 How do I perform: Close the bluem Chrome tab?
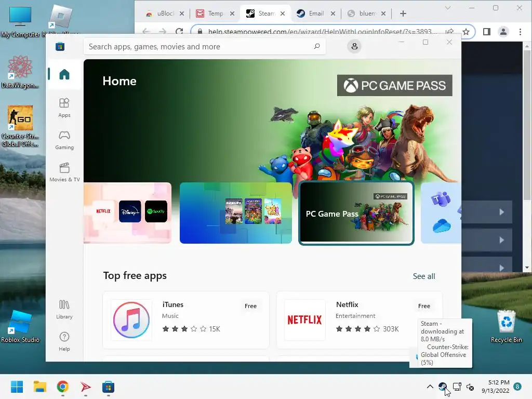(x=383, y=14)
